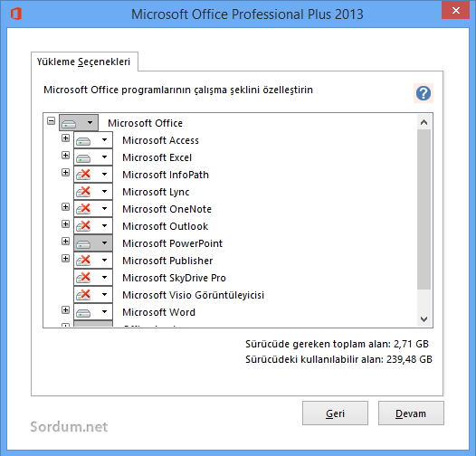Select the Microsoft Publisher label
Image resolution: width=476 pixels, height=456 pixels.
click(x=167, y=261)
